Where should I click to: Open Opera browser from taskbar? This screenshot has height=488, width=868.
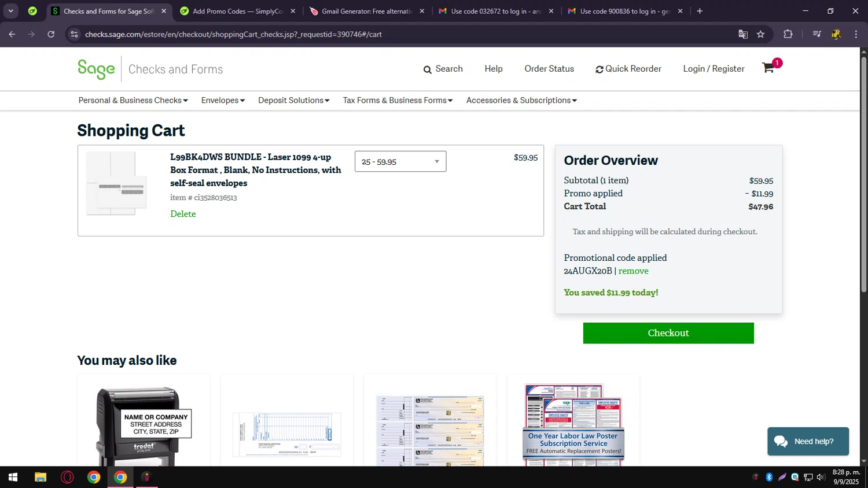pos(67,477)
